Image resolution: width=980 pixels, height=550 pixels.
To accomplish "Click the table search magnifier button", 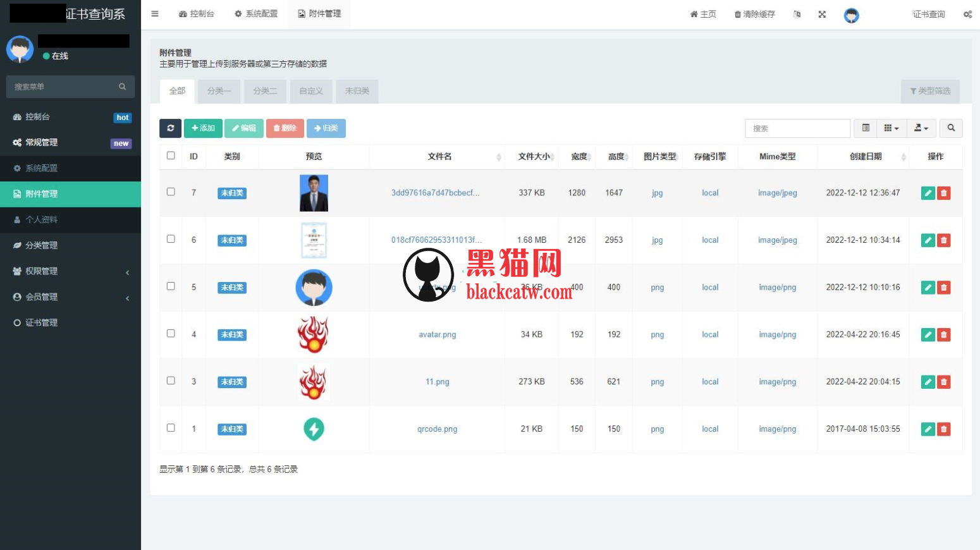I will [951, 128].
